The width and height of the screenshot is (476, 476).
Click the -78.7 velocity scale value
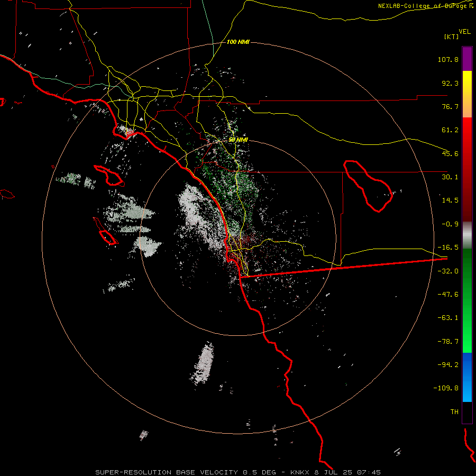448,342
